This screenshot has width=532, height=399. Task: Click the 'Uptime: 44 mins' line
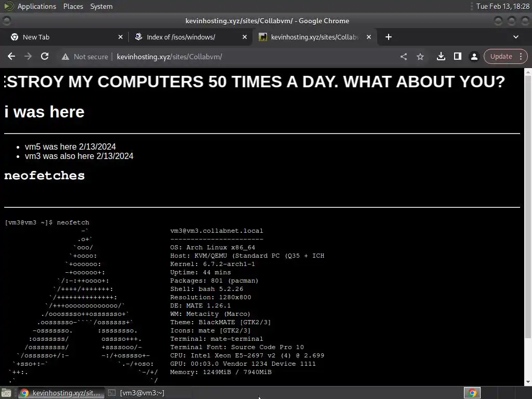coord(200,272)
